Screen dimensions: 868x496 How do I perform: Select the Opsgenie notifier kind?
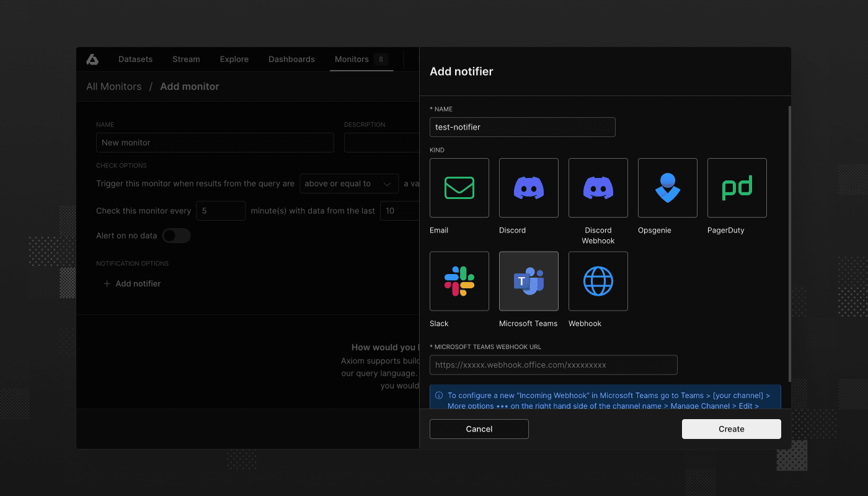pyautogui.click(x=667, y=188)
